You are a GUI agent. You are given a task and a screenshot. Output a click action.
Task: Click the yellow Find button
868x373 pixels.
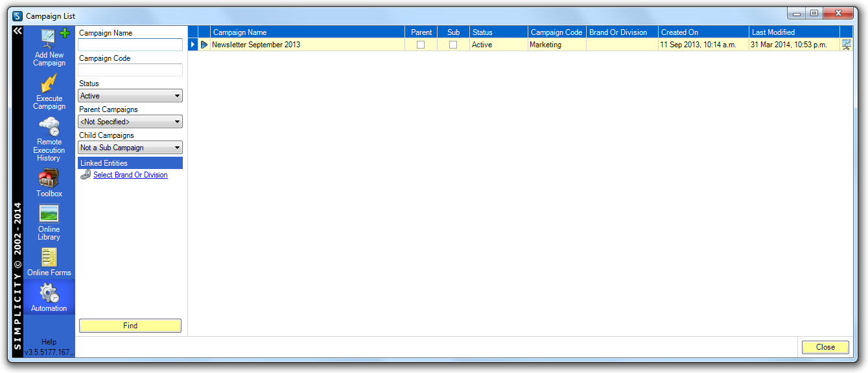130,326
